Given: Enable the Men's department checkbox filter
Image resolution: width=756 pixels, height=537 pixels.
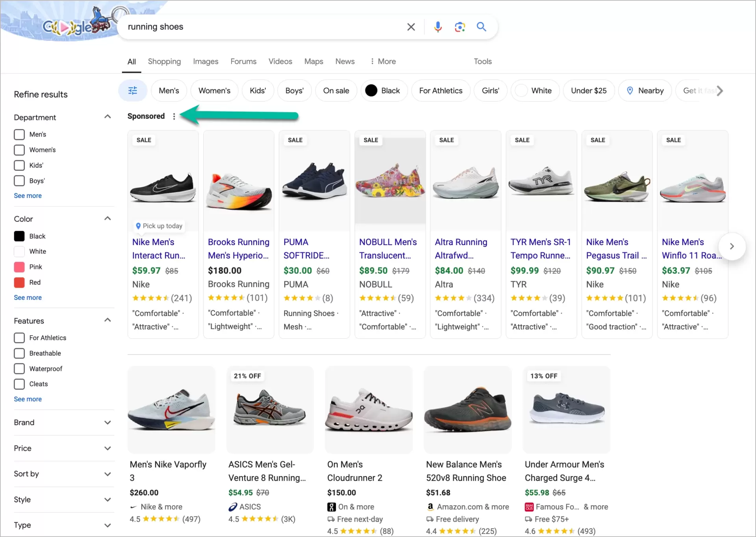Looking at the screenshot, I should click(19, 134).
